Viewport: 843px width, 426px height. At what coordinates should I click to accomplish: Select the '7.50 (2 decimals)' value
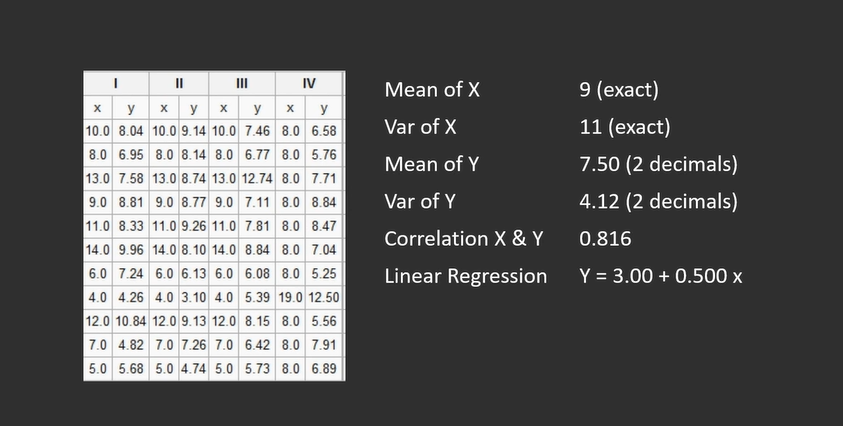pyautogui.click(x=659, y=164)
